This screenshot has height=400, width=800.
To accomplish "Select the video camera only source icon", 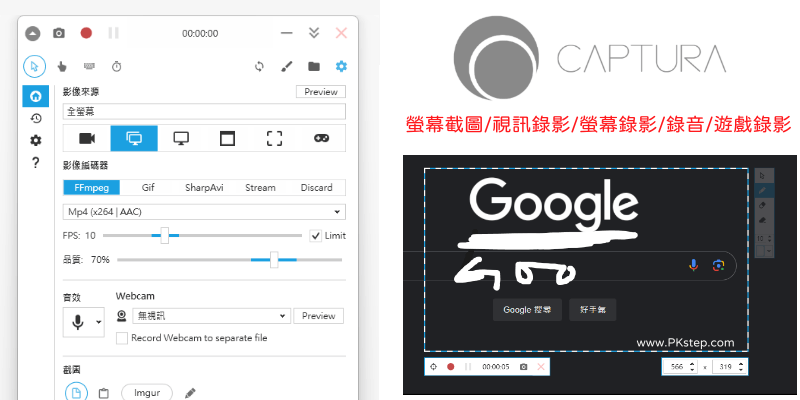I will [87, 138].
